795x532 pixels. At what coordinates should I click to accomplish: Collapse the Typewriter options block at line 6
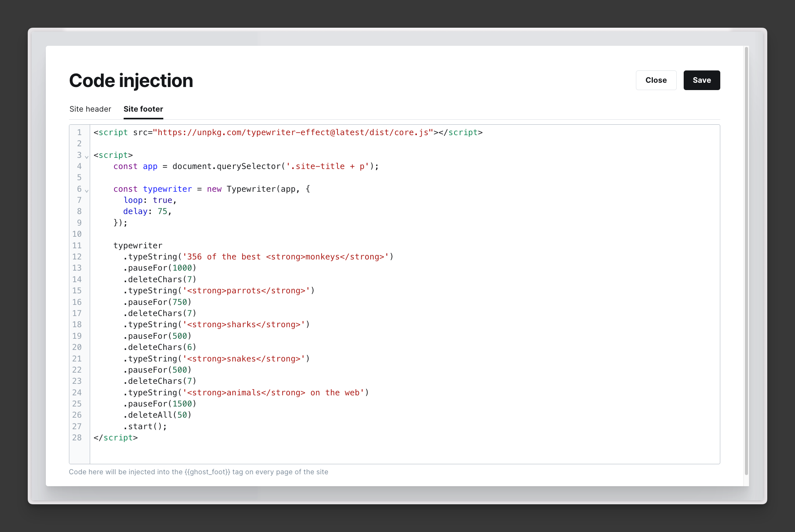click(x=86, y=191)
